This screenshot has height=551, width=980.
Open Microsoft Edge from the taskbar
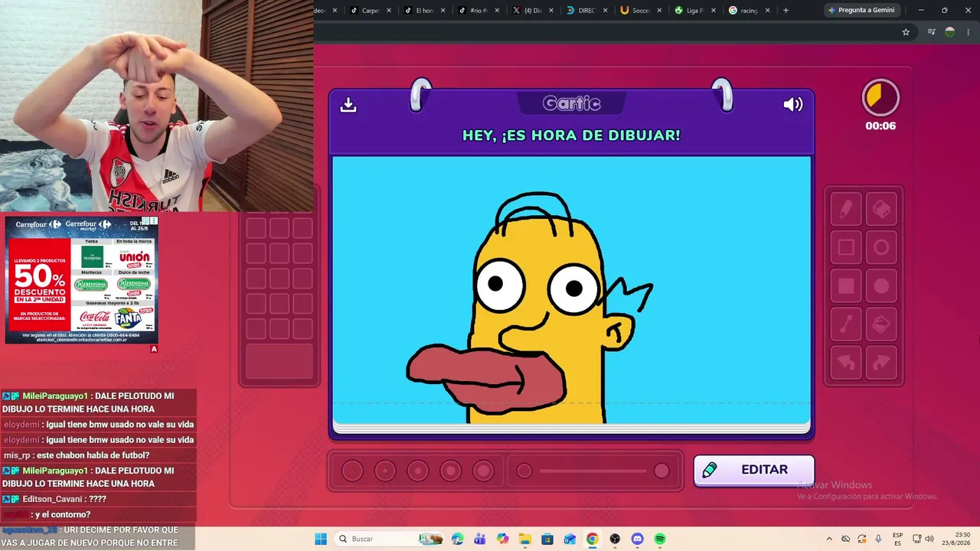tap(458, 539)
